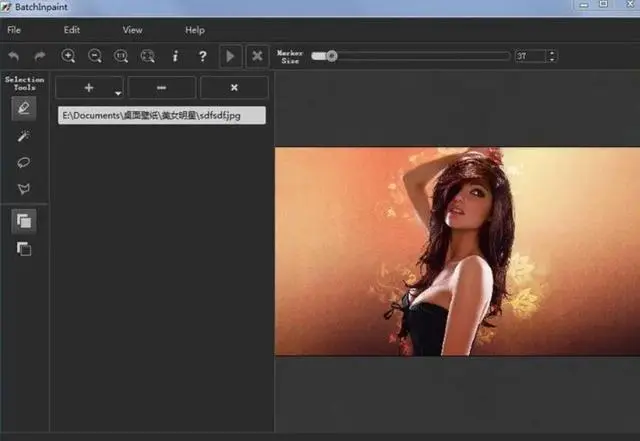Open the add-files dropdown arrow
The width and height of the screenshot is (640, 441).
[x=118, y=94]
